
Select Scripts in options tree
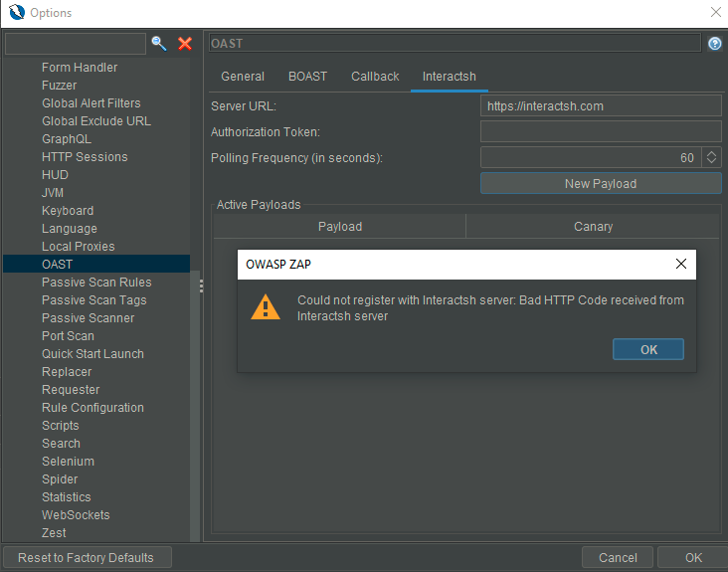point(61,426)
